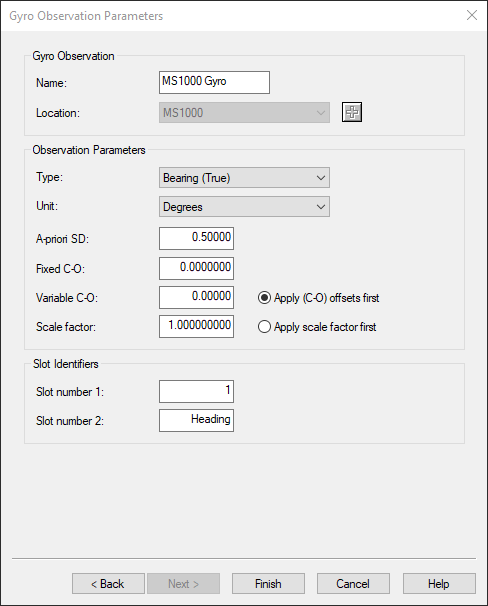Click the Type dropdown chevron arrow

(x=321, y=178)
